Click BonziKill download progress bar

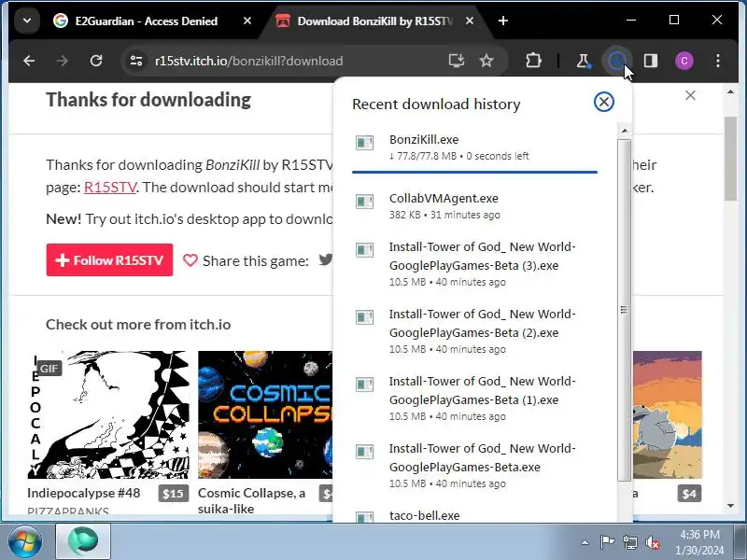tap(474, 172)
